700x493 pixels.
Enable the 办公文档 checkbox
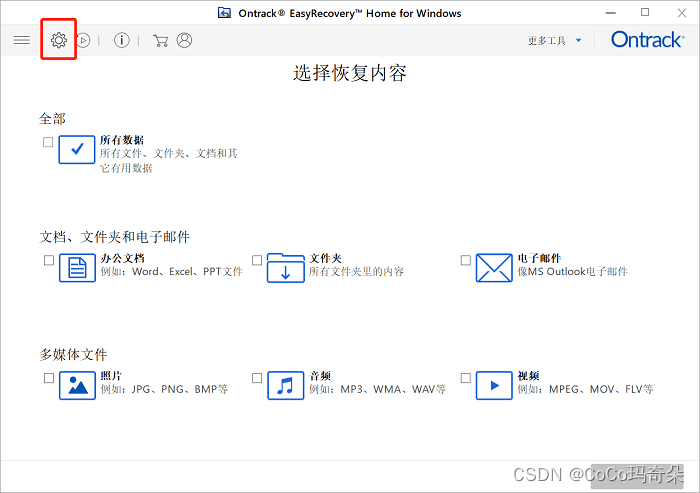point(48,260)
